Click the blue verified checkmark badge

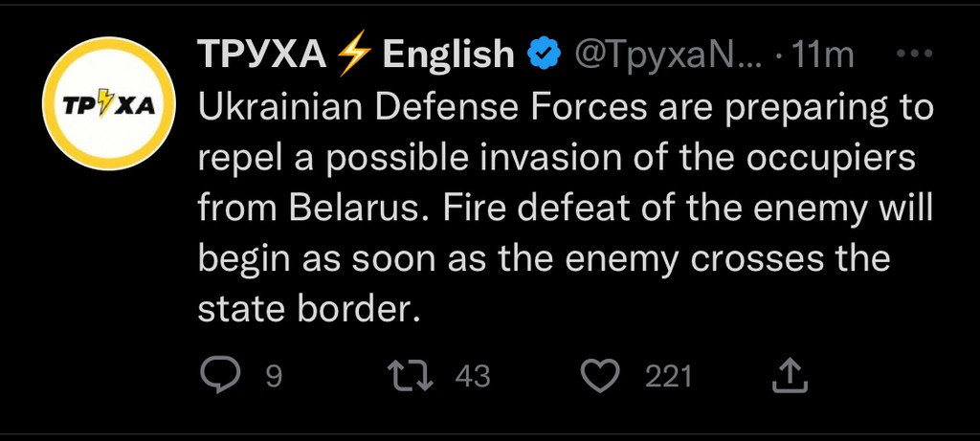pos(544,55)
